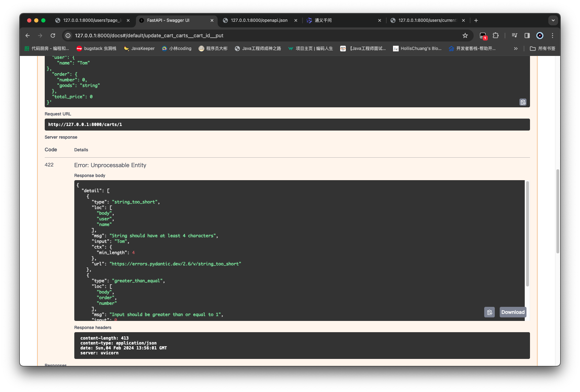The height and width of the screenshot is (392, 580).
Task: Switch to the FastAPI - Swagger UI tab
Action: pos(177,20)
